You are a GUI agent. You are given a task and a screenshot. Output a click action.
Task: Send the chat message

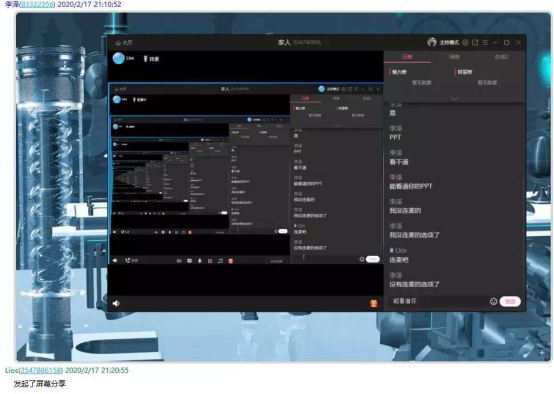click(x=510, y=301)
